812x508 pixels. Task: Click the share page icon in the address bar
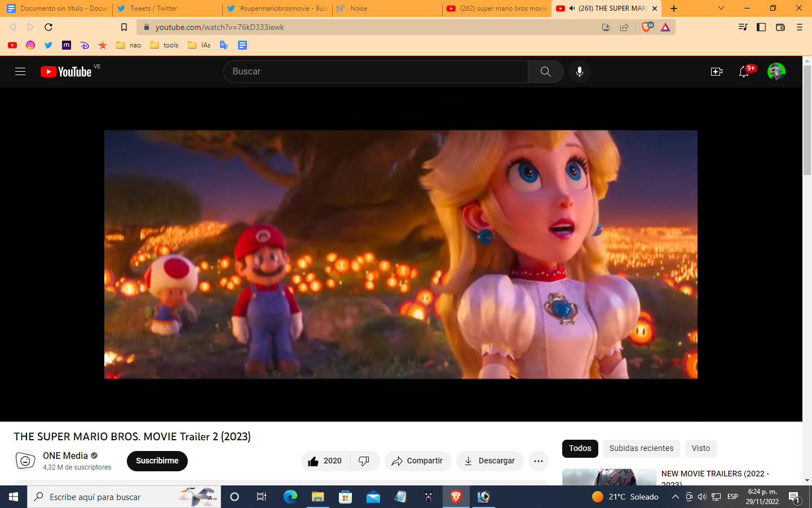click(x=624, y=27)
